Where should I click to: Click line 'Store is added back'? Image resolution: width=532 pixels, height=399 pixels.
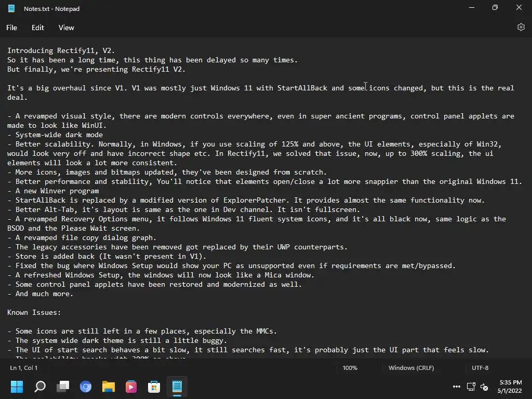107,257
